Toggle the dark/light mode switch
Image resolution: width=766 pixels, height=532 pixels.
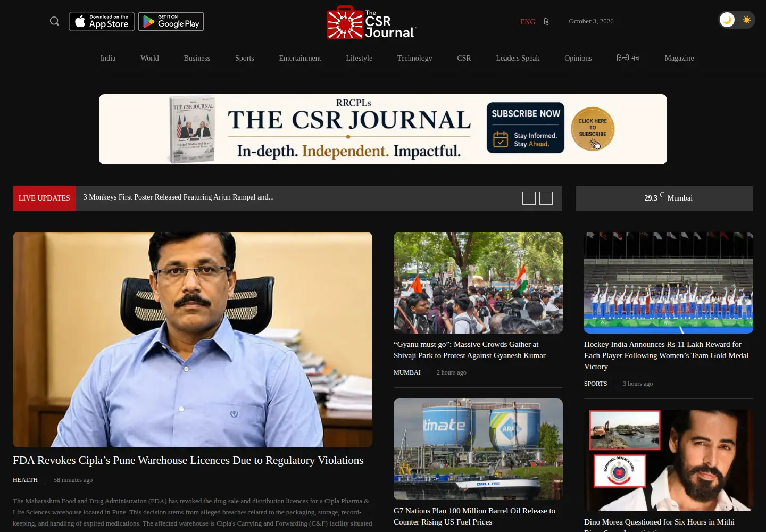click(736, 20)
